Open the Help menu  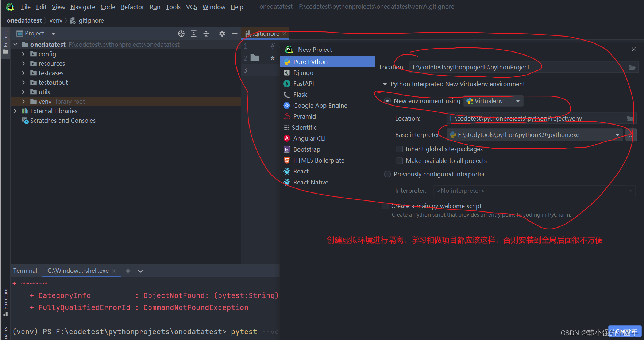(237, 7)
